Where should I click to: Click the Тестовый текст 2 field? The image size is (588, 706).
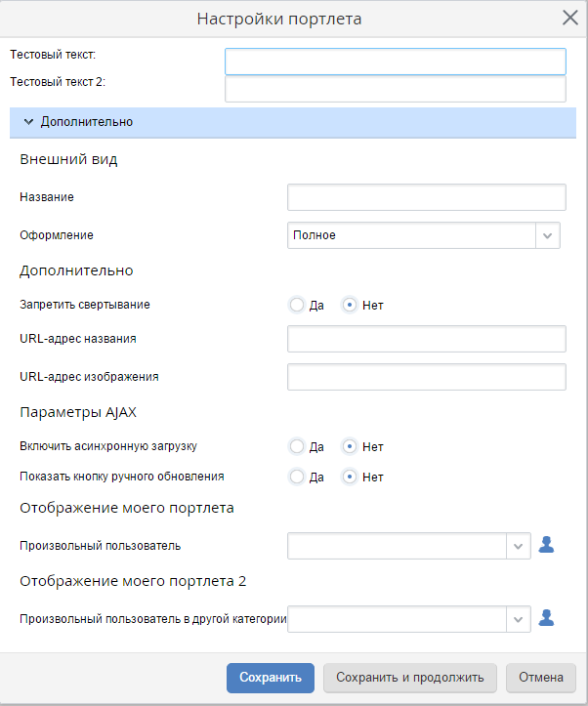[395, 89]
